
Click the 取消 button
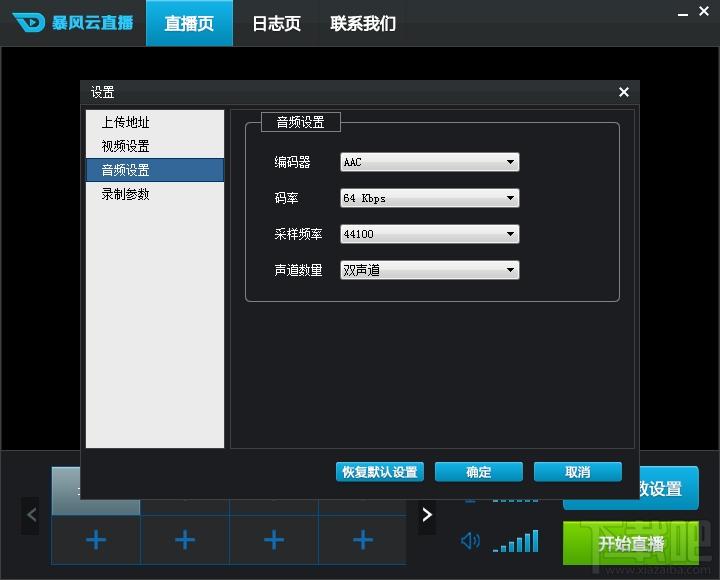click(x=578, y=472)
